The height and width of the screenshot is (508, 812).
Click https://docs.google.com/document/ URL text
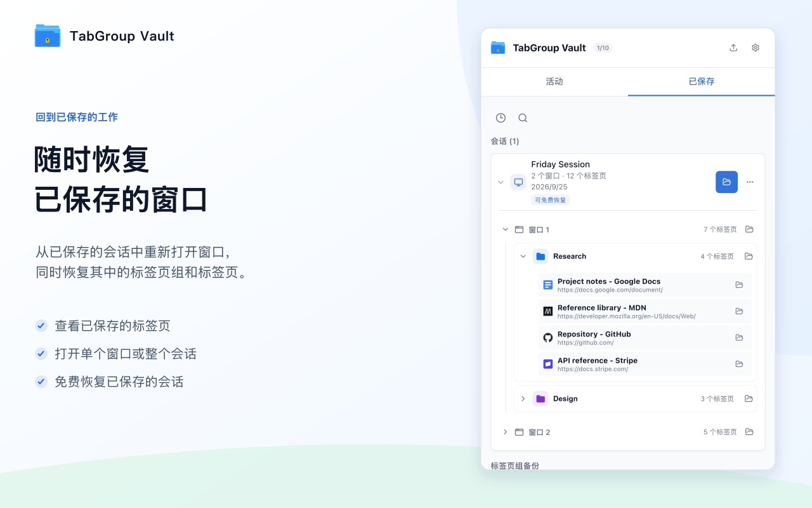tap(610, 290)
